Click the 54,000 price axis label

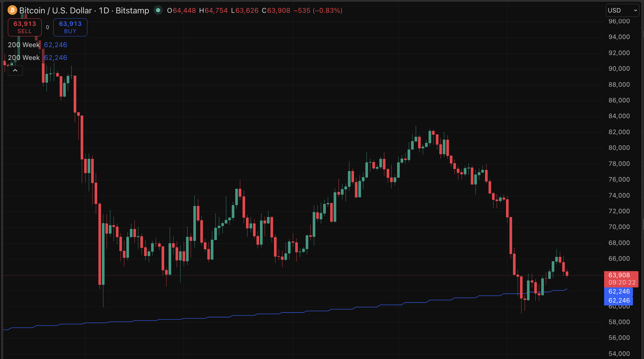(x=619, y=354)
